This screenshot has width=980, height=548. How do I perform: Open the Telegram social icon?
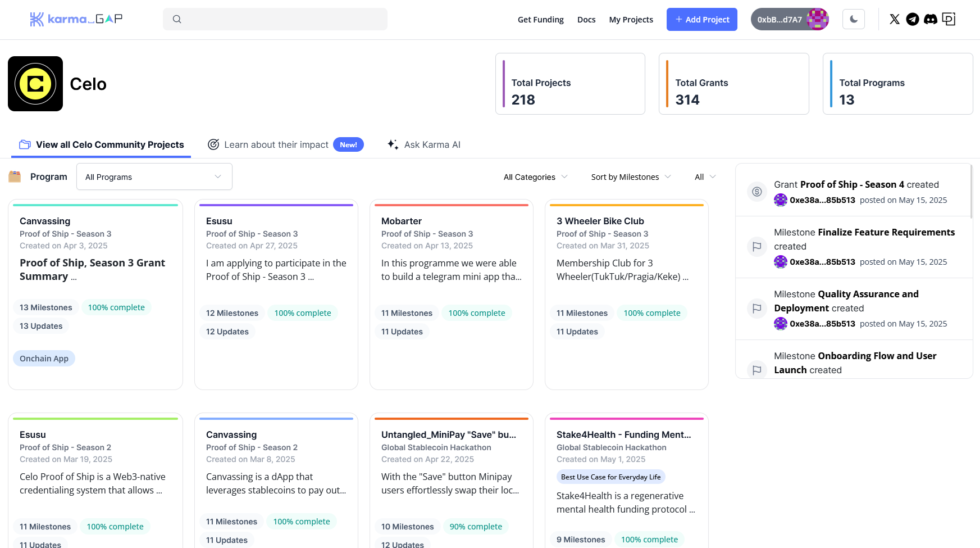click(x=913, y=19)
